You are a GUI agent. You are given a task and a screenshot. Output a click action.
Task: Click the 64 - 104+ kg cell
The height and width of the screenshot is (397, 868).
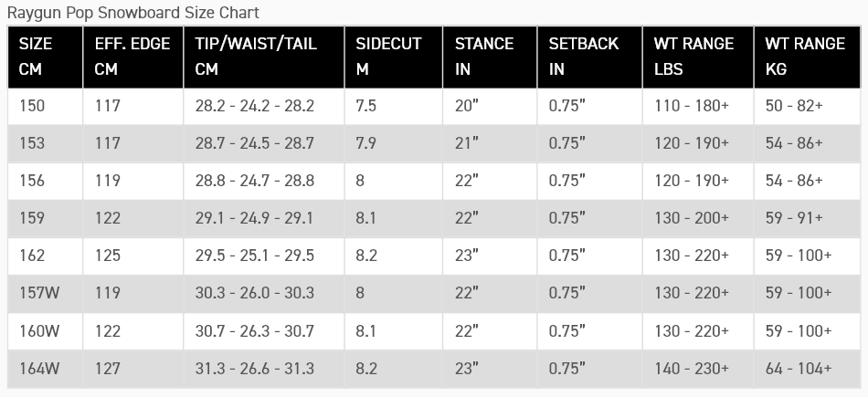coord(799,368)
